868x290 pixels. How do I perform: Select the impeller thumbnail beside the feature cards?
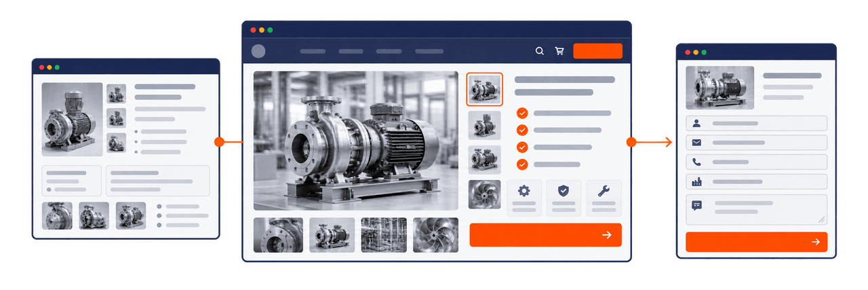click(484, 194)
